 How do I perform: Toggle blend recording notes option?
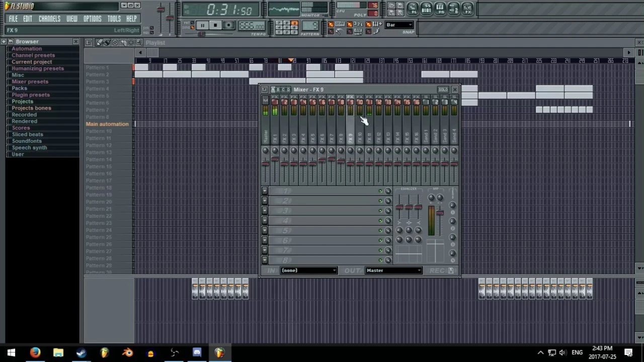[x=368, y=24]
